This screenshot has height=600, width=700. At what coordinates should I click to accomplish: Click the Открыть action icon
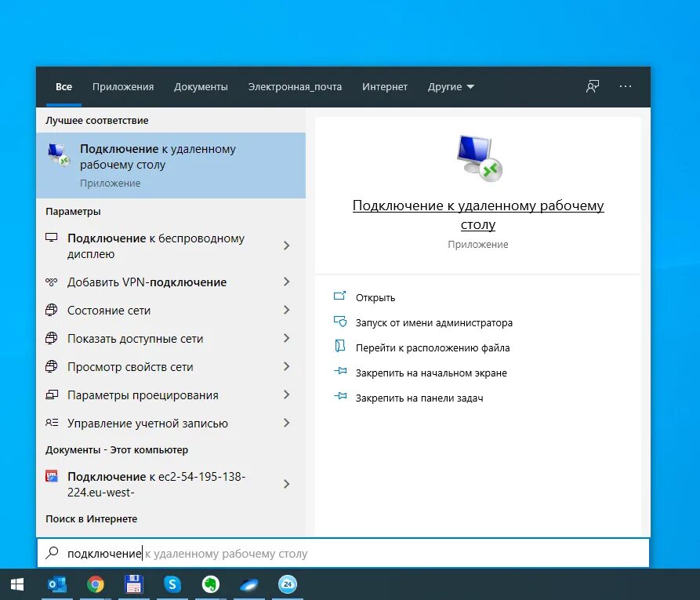click(x=339, y=296)
